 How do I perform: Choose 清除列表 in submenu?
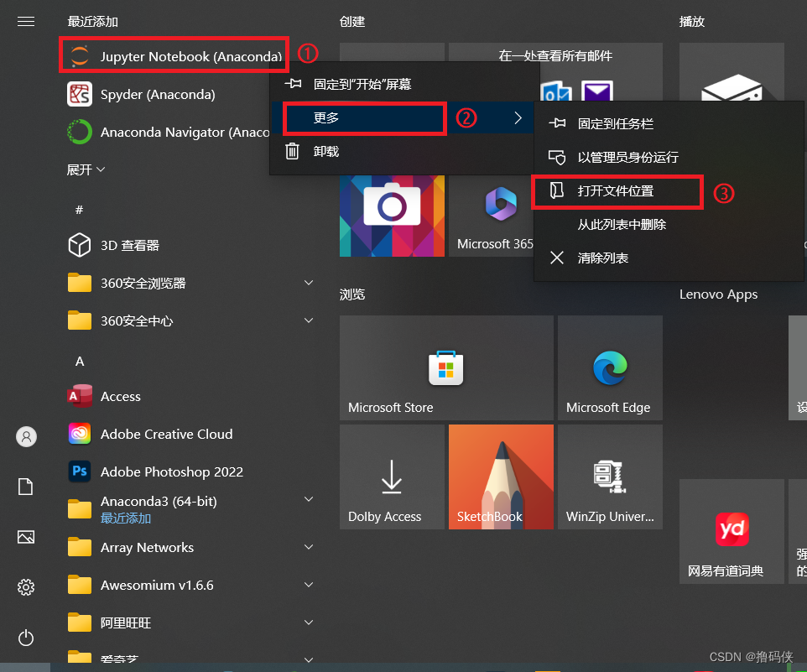coord(669,258)
